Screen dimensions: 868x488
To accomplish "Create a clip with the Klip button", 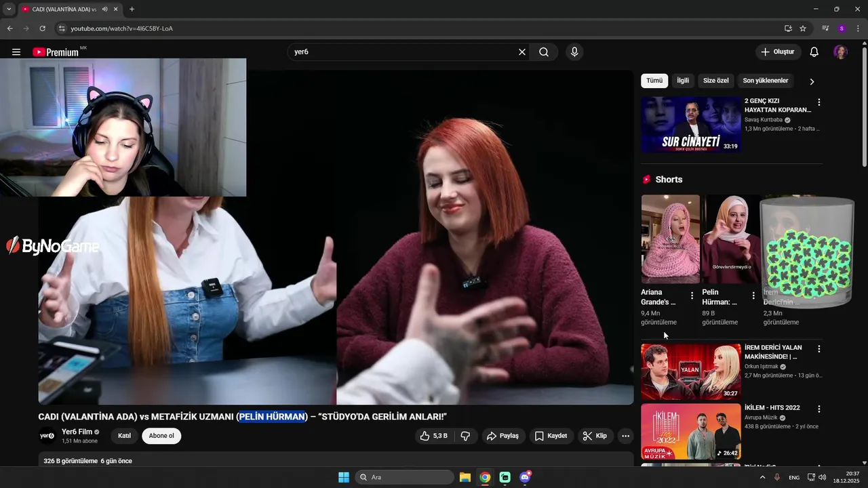I will pos(595,436).
